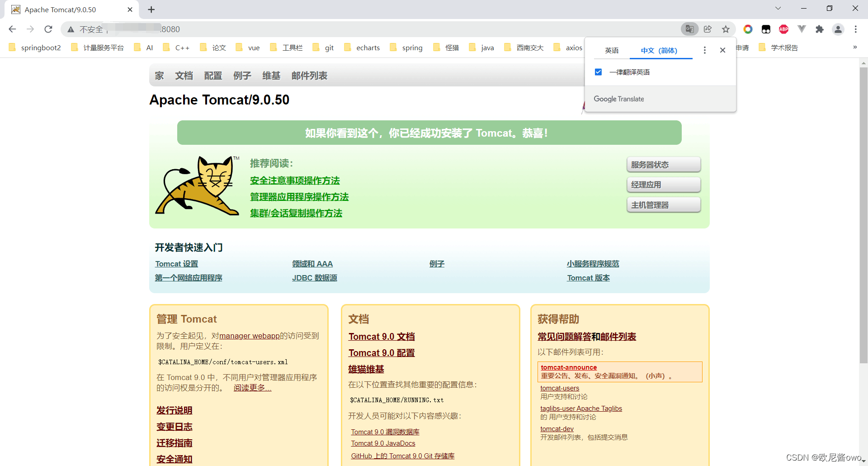
Task: Click the page vertical scrollbar
Action: (863, 215)
